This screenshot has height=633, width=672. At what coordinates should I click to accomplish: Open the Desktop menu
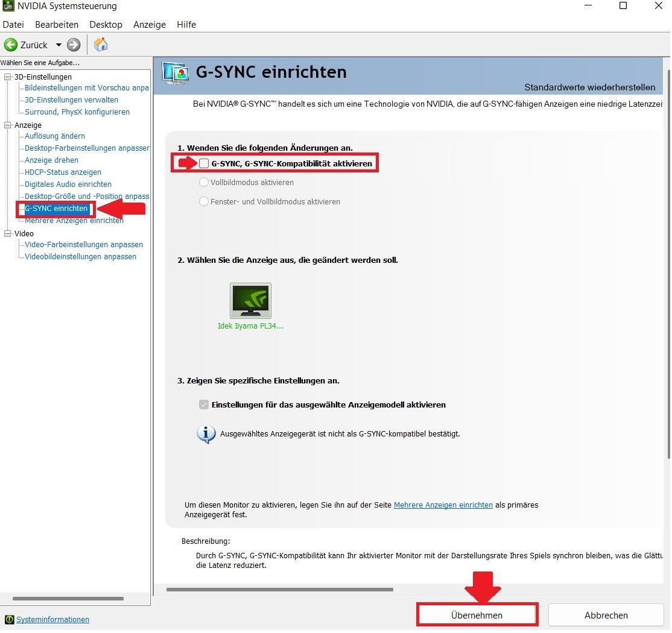(106, 24)
